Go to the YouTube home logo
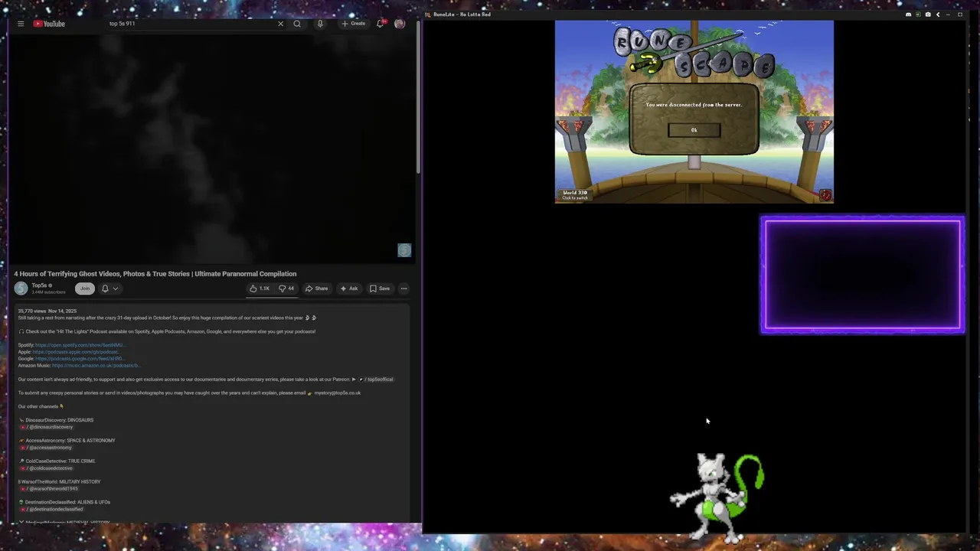Viewport: 980px width, 551px height. (49, 24)
